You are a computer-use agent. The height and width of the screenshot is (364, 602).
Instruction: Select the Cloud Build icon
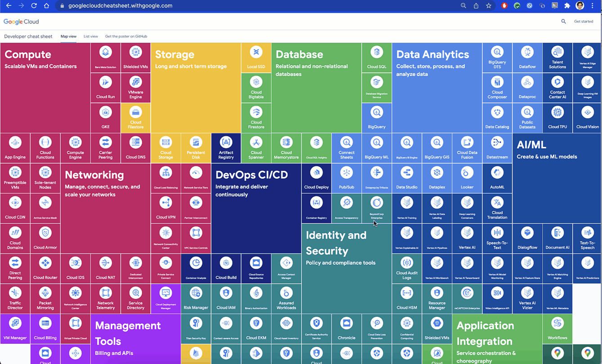click(x=226, y=268)
